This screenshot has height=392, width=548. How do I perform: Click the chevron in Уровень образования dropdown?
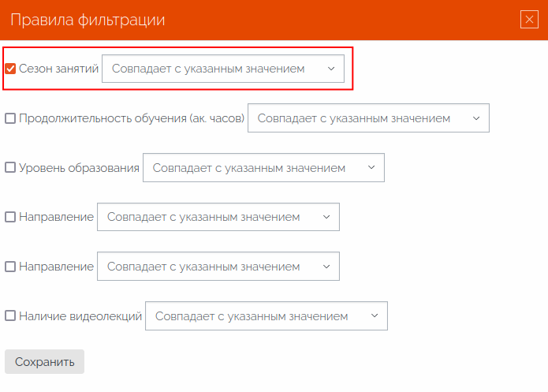(371, 167)
